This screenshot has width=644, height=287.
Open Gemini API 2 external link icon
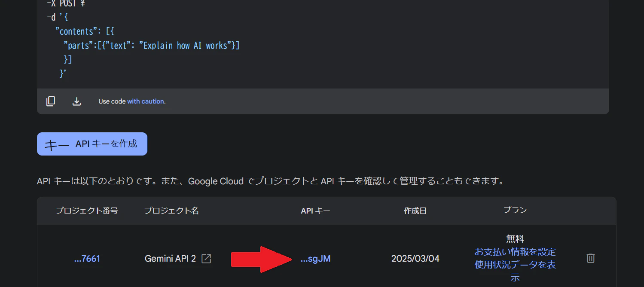coord(207,259)
